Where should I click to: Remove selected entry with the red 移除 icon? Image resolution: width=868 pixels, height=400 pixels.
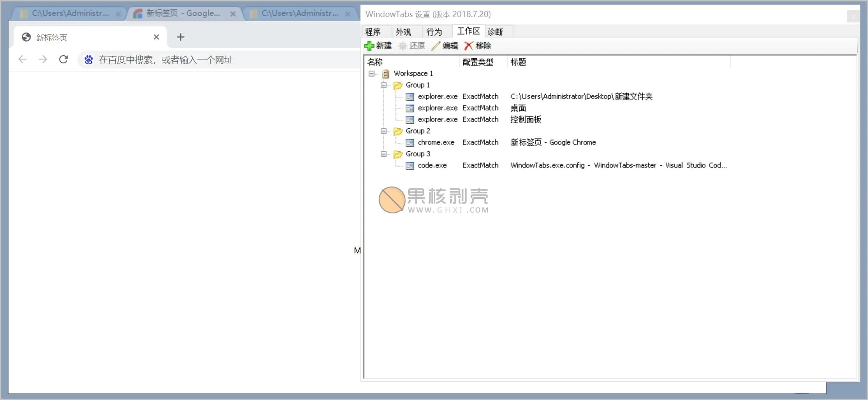coord(468,45)
